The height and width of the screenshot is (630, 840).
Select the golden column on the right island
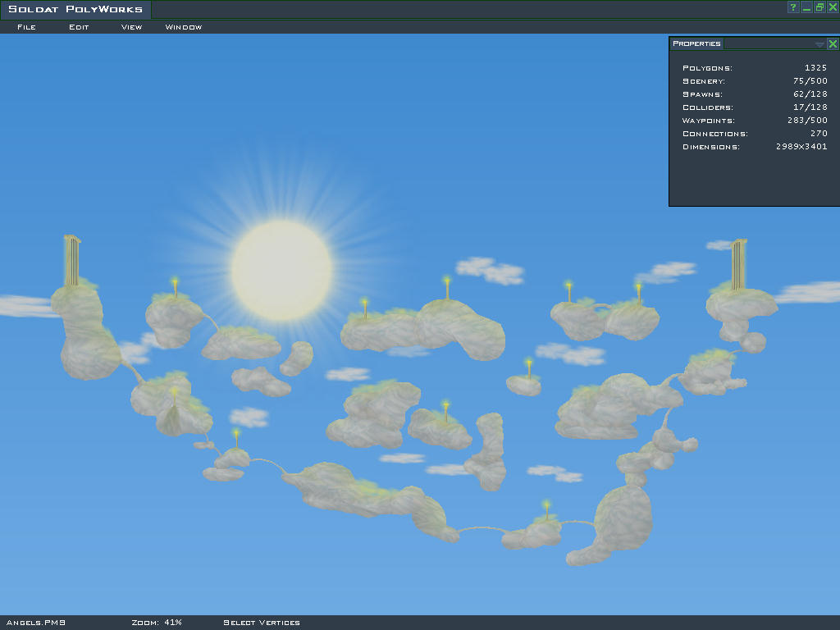(738, 264)
